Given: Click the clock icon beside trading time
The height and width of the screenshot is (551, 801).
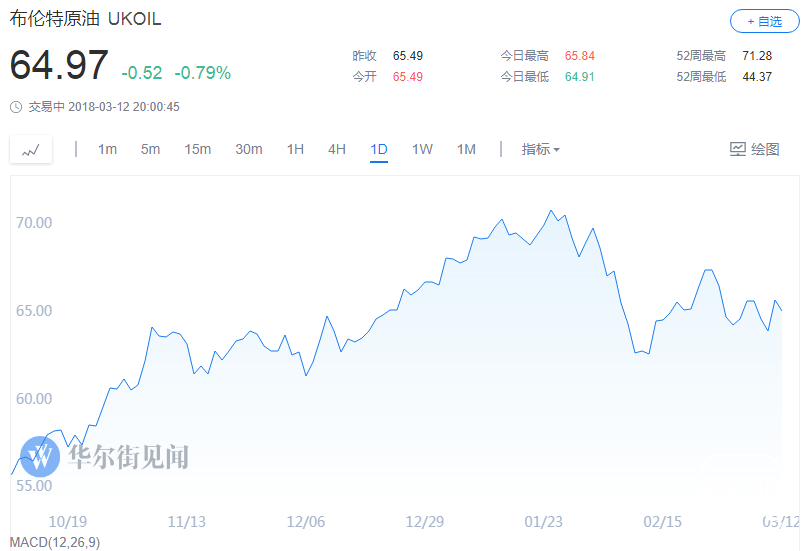Looking at the screenshot, I should 16,107.
